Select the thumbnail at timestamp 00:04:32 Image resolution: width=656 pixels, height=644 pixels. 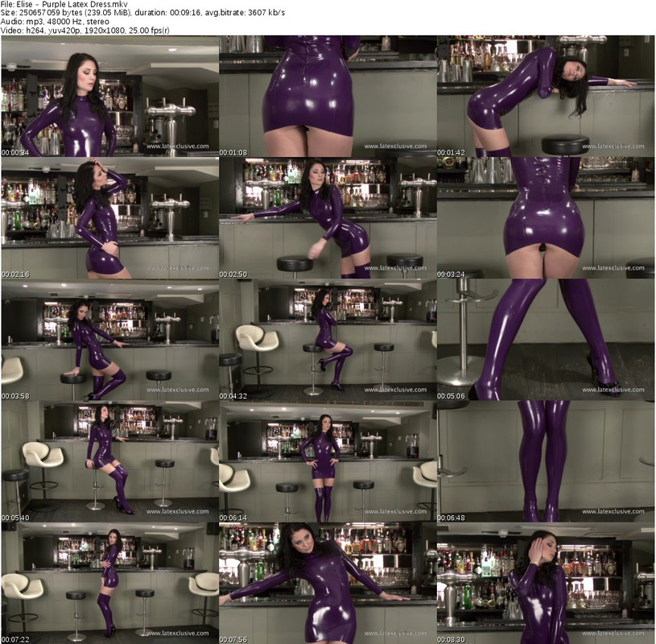pyautogui.click(x=328, y=340)
